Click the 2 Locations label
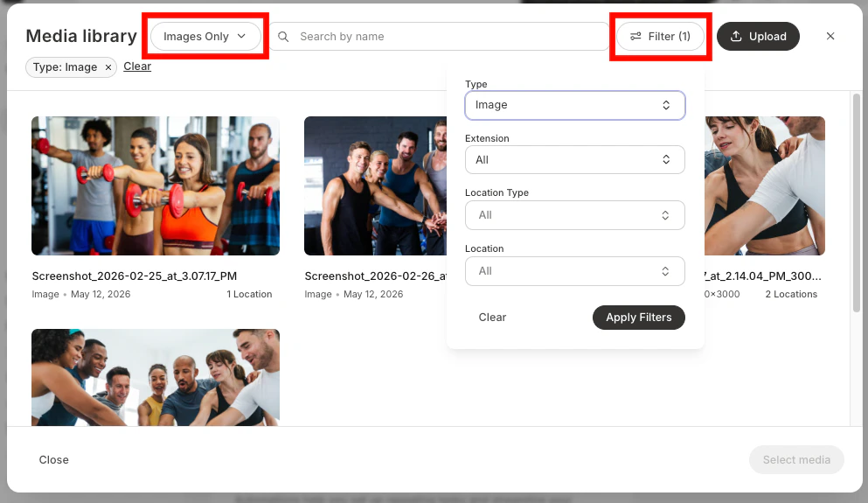 (791, 294)
